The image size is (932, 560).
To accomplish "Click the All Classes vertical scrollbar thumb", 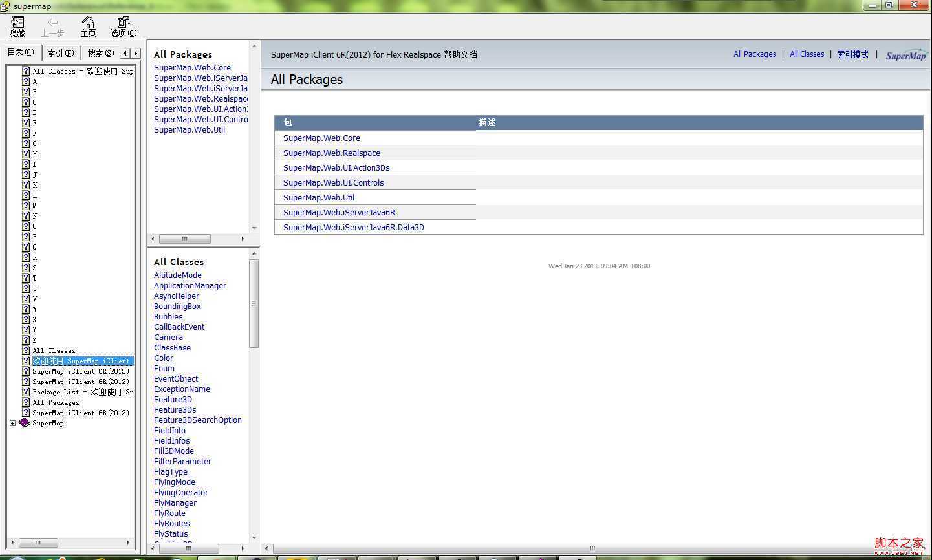I will (x=254, y=303).
